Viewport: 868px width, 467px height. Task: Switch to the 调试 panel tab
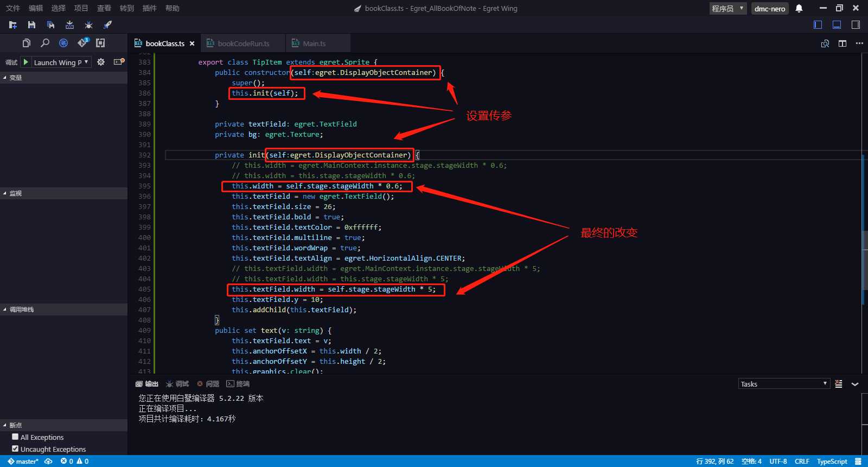[177, 384]
